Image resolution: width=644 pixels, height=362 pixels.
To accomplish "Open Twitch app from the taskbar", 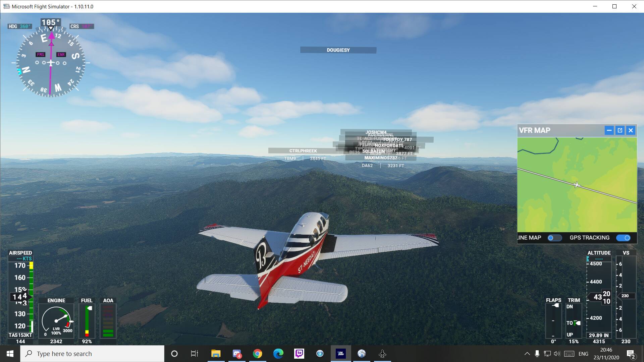I will (299, 354).
